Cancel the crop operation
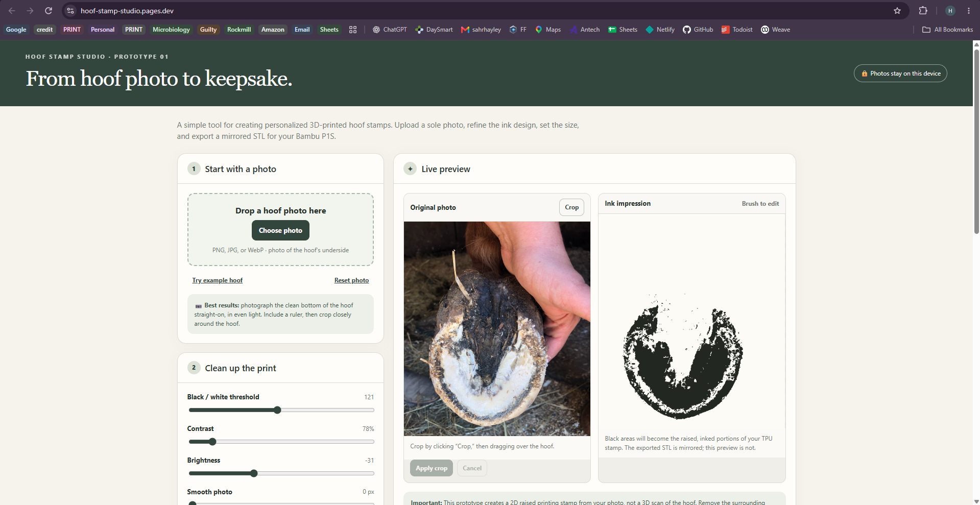This screenshot has height=505, width=980. coord(472,468)
